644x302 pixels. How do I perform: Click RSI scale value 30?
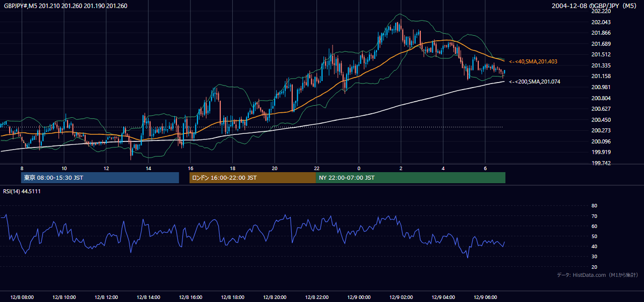(594, 257)
